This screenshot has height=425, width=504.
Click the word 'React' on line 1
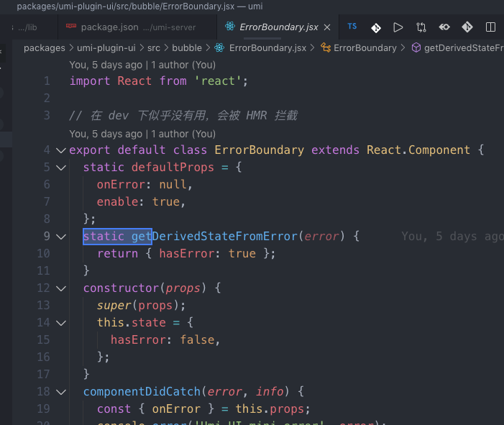click(134, 81)
